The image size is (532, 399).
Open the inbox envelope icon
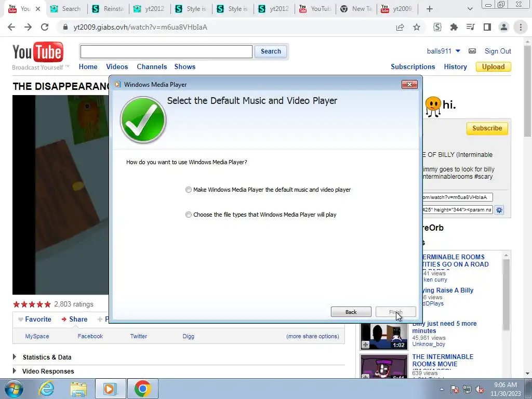click(472, 51)
